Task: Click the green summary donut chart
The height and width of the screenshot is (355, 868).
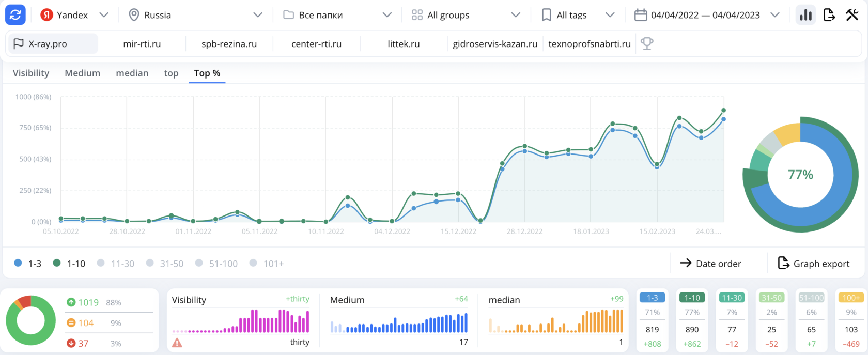Action: [x=31, y=320]
